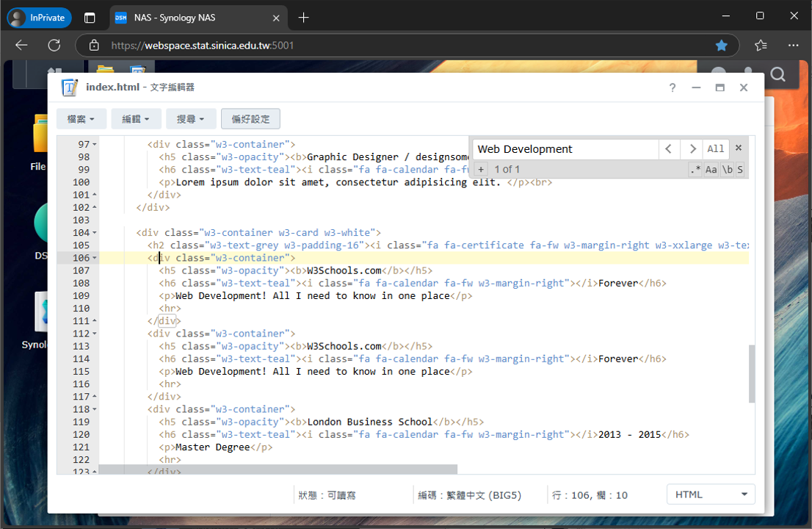Screen dimensions: 812x529
Task: Click the Web Development search input field
Action: click(x=565, y=149)
